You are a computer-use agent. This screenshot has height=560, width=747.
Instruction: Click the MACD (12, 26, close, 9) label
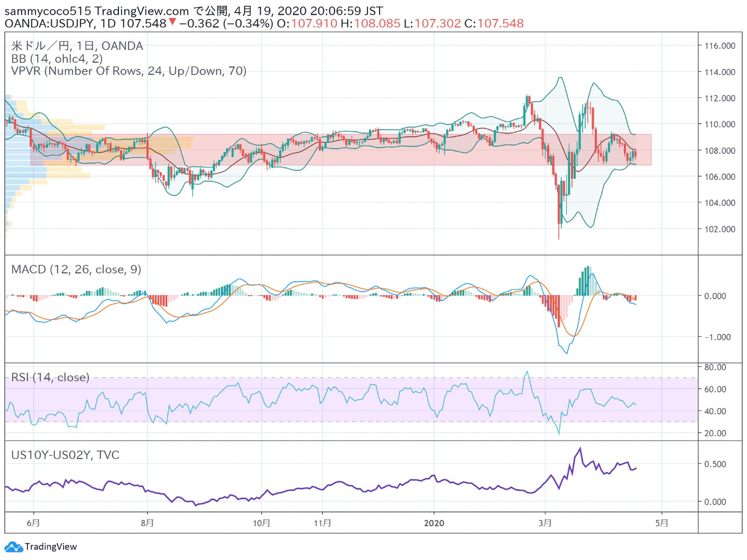(76, 269)
